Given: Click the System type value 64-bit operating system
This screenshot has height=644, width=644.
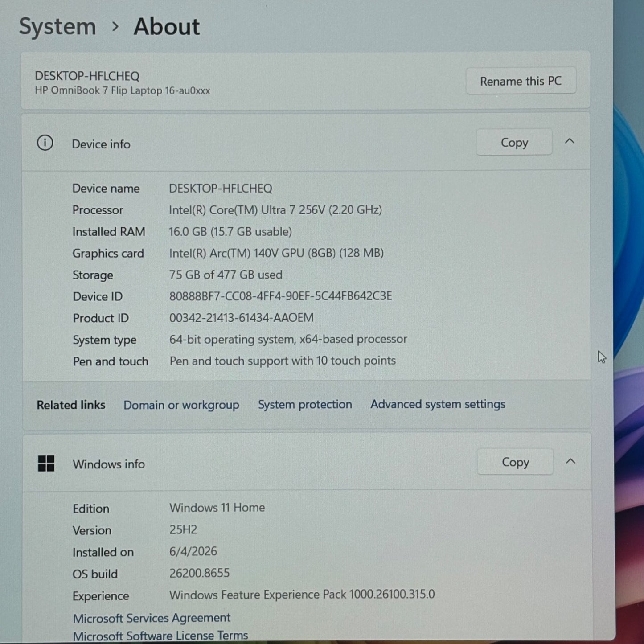Looking at the screenshot, I should click(288, 340).
